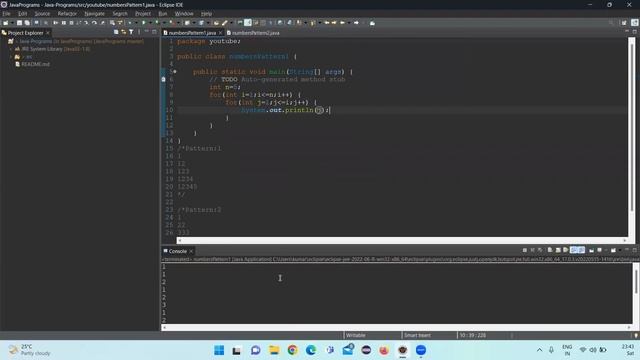640x360 pixels.
Task: Click the Google Chrome taskbar icon
Action: point(292,350)
